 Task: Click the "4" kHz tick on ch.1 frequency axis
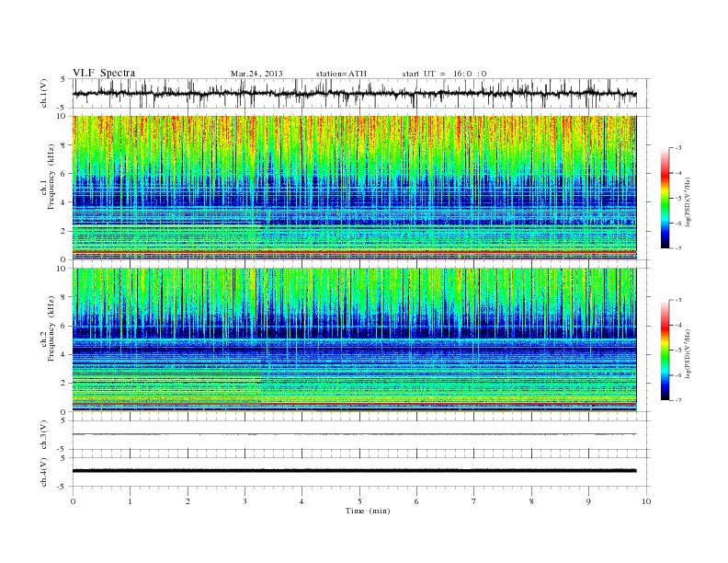[64, 202]
